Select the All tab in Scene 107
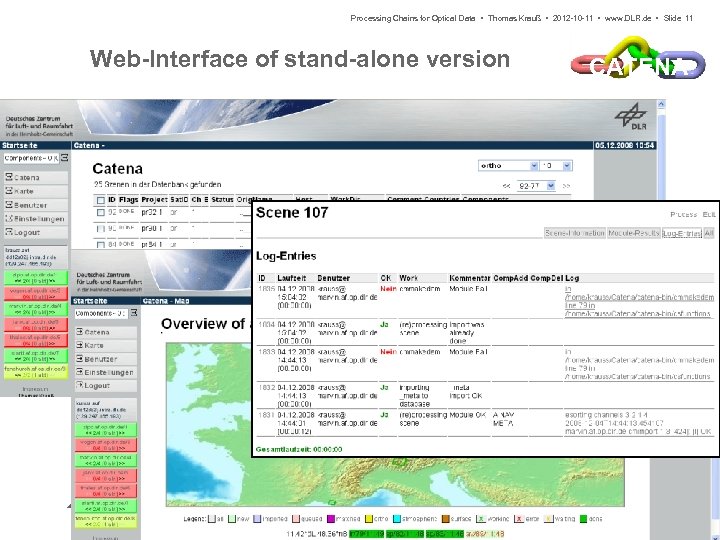 (709, 233)
